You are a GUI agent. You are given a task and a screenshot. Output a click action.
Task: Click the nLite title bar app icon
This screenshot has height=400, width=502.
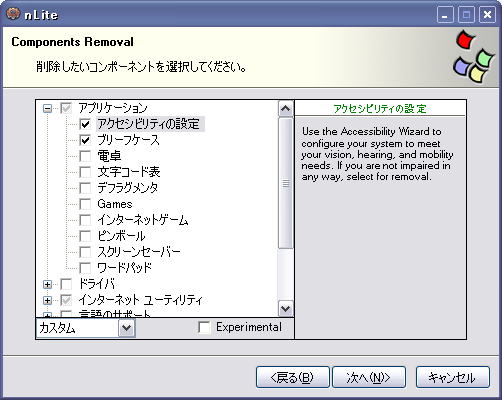13,14
